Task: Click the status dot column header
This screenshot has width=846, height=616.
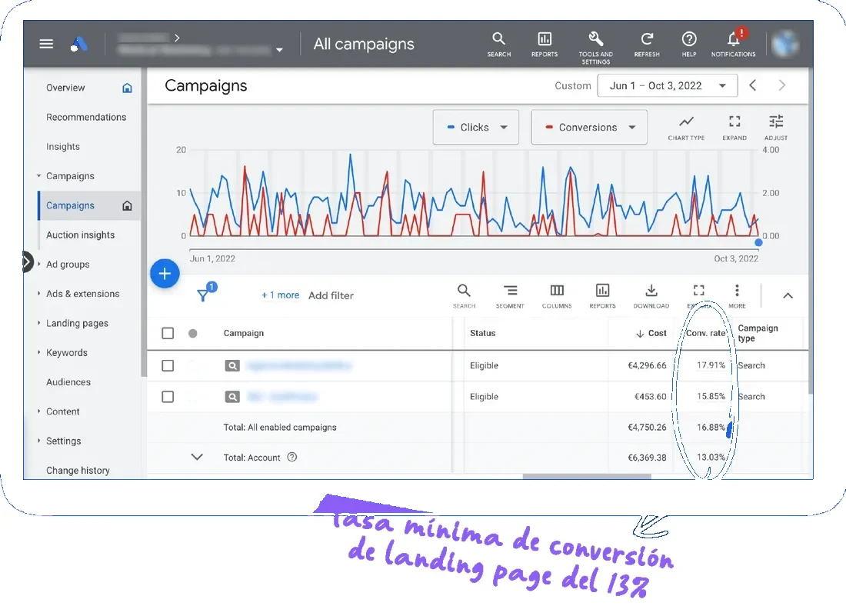Action: (x=192, y=333)
